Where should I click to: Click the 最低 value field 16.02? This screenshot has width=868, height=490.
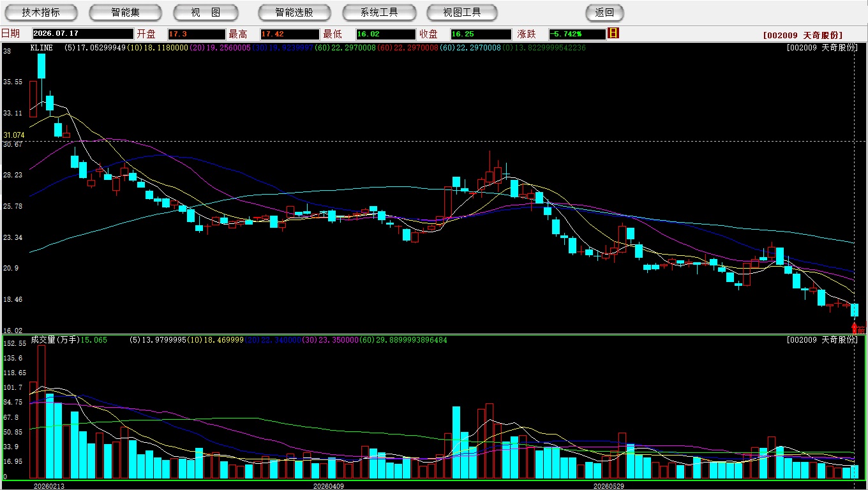[x=386, y=34]
